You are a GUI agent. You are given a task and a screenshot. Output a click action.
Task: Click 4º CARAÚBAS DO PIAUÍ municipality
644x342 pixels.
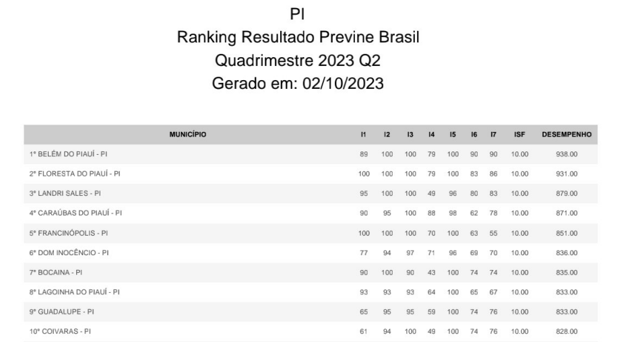75,213
